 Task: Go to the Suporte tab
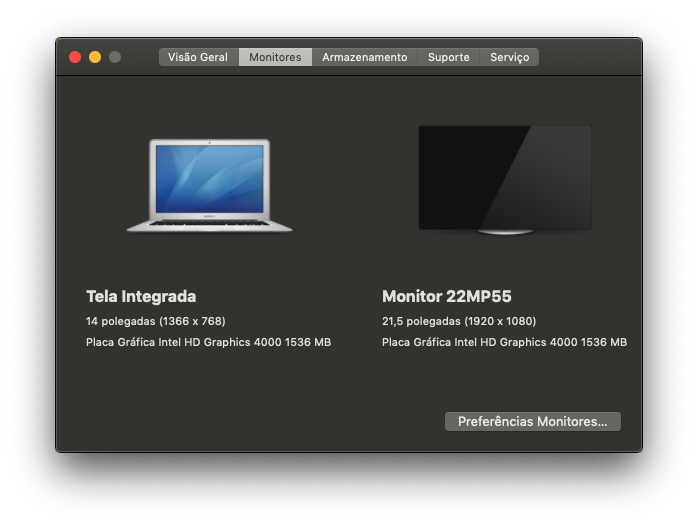point(448,57)
